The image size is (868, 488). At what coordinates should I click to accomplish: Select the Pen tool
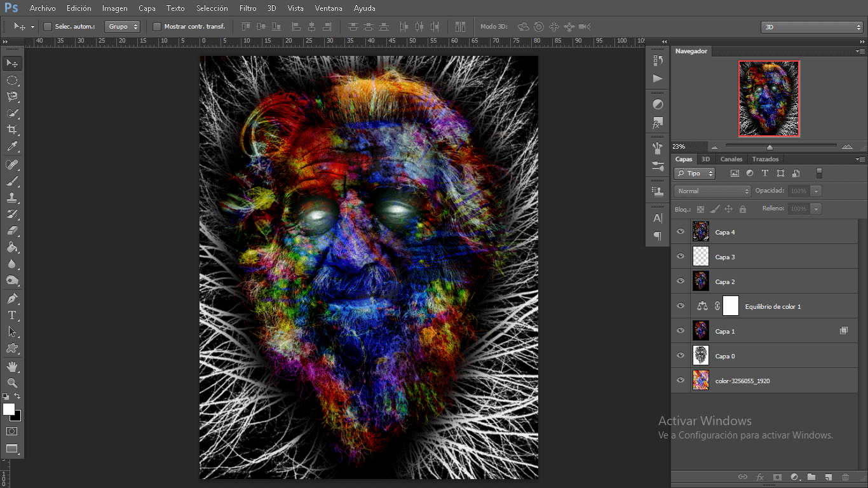coord(12,298)
